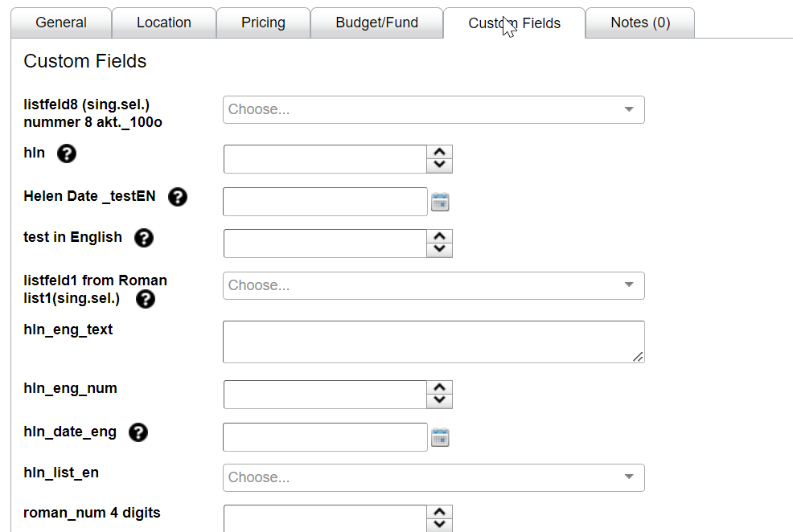Click into the hln_eng_text text area
The height and width of the screenshot is (532, 793).
pos(433,342)
